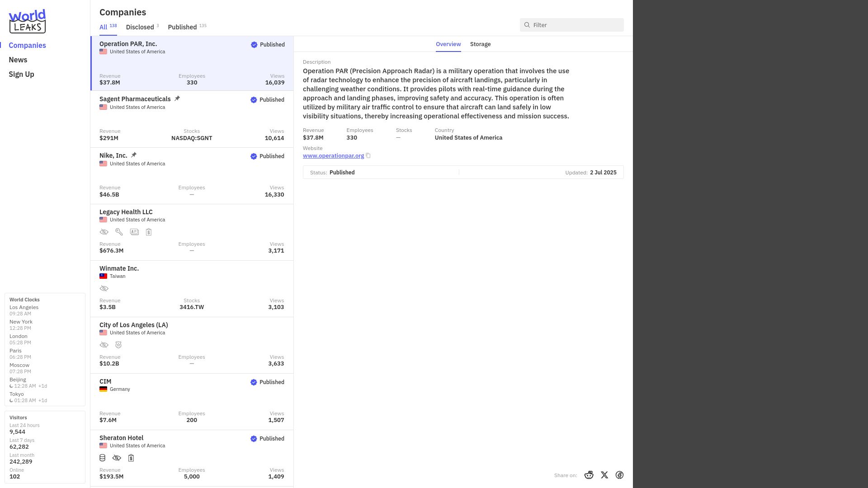
Task: Switch to the Disclosed tab
Action: click(142, 27)
